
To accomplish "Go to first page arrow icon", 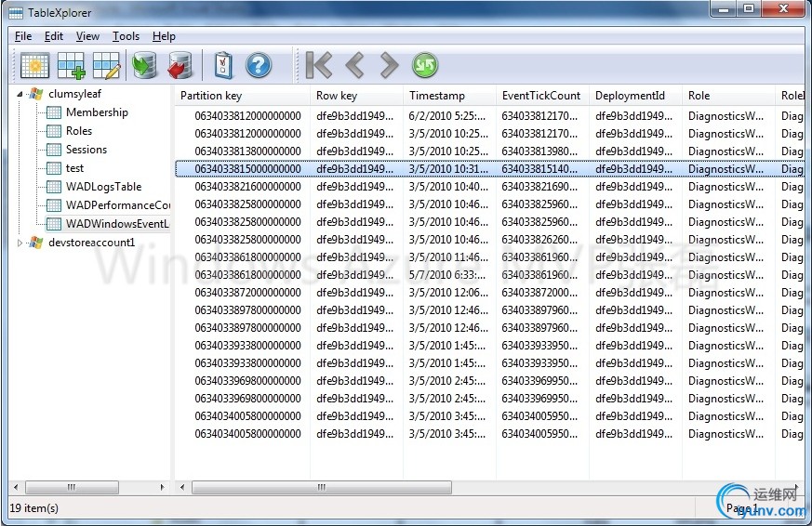I will [x=318, y=65].
